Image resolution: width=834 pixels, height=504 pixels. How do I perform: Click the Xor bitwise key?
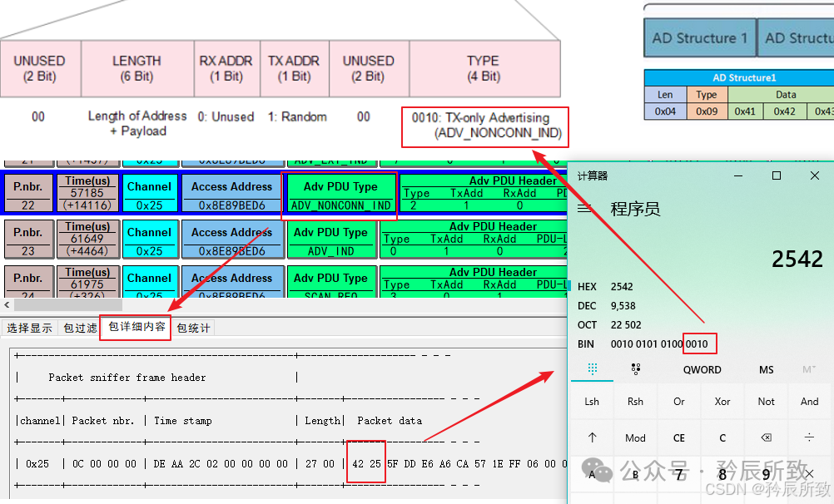point(722,402)
